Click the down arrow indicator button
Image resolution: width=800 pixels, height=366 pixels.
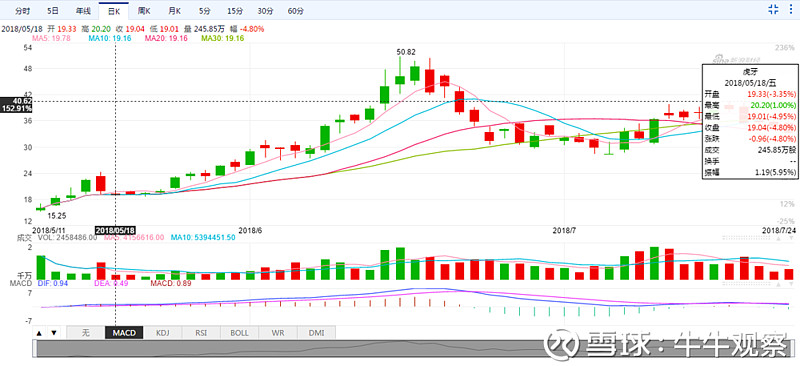pos(54,333)
